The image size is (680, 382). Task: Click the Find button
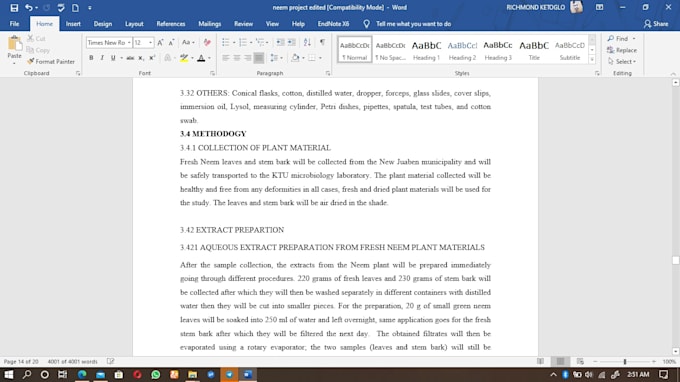(x=618, y=39)
